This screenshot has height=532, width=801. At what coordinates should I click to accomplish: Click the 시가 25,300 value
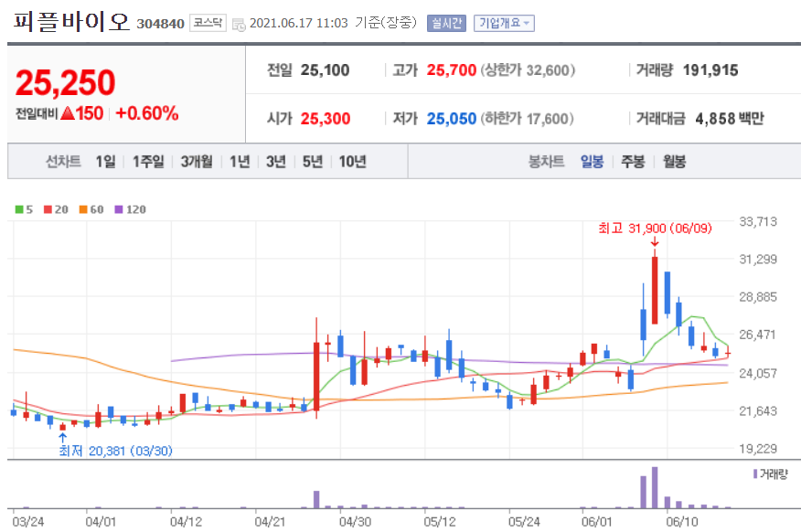coord(326,119)
